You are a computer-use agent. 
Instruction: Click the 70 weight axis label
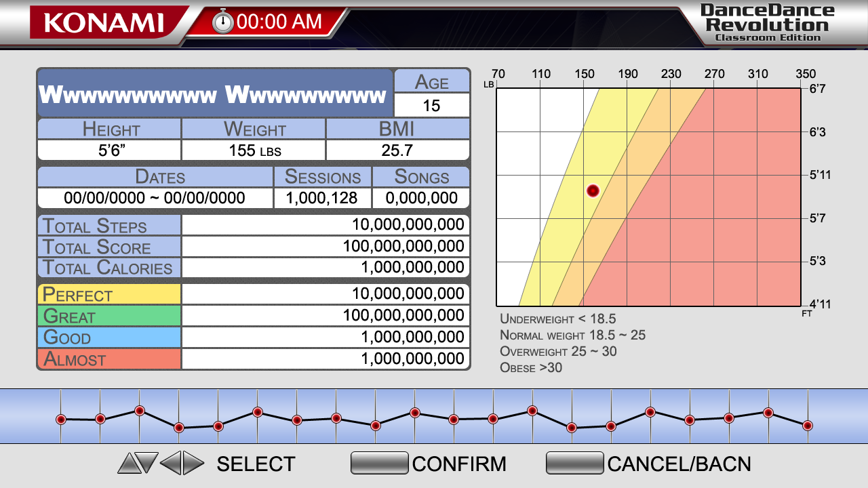click(x=498, y=74)
